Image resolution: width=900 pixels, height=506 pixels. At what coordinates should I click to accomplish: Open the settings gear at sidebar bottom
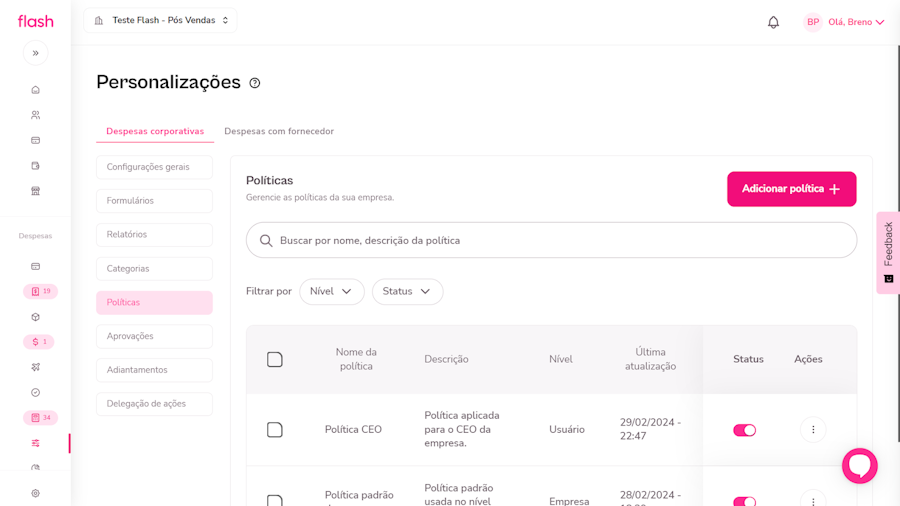tap(36, 493)
